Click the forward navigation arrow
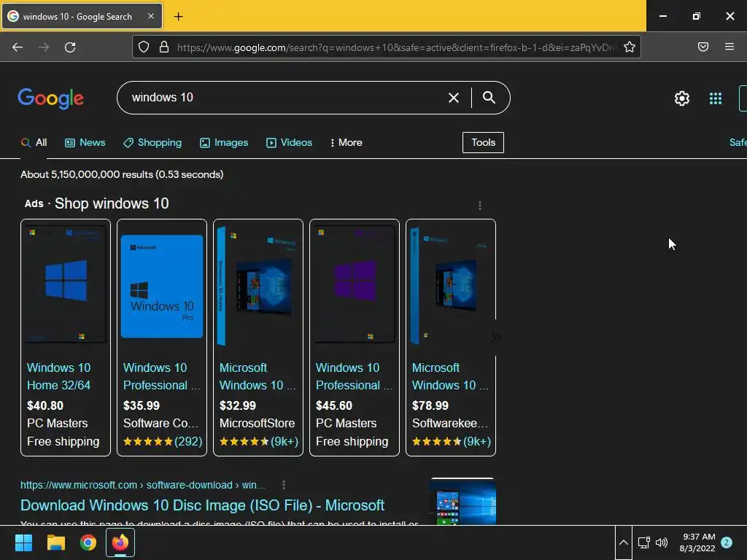747x560 pixels. coord(44,47)
